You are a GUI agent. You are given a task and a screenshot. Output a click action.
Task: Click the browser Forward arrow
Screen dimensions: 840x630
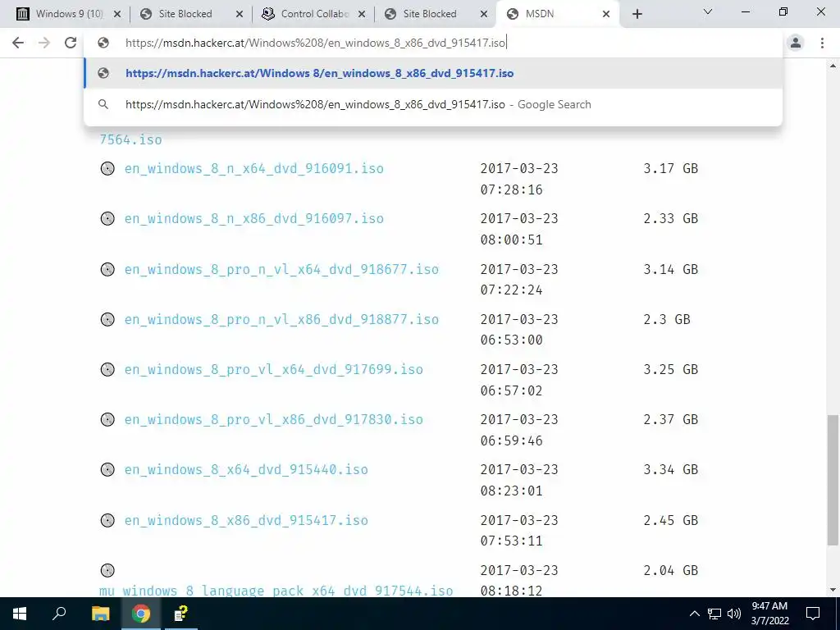pos(44,43)
